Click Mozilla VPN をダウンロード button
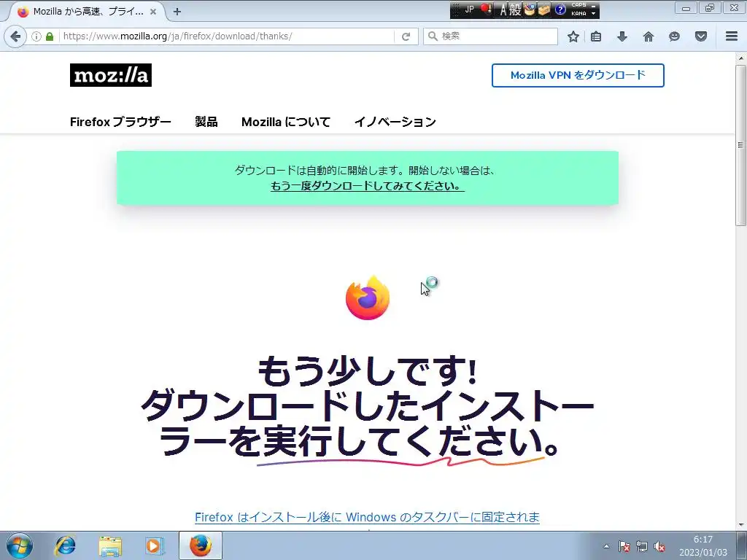This screenshot has width=747, height=560. [578, 75]
